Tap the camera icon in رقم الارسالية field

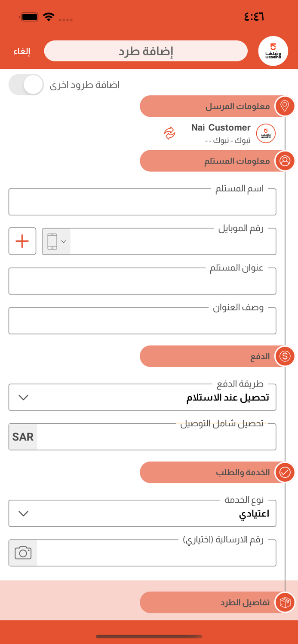pyautogui.click(x=22, y=553)
